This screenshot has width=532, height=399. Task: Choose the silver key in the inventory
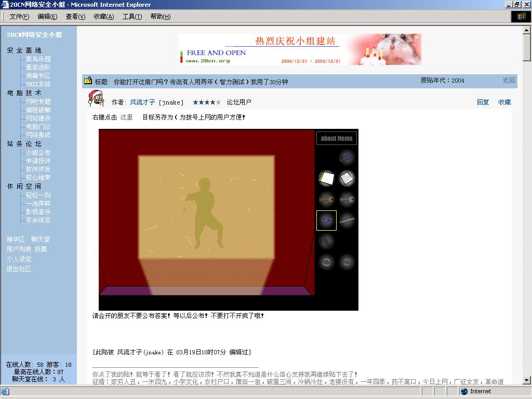pyautogui.click(x=347, y=199)
